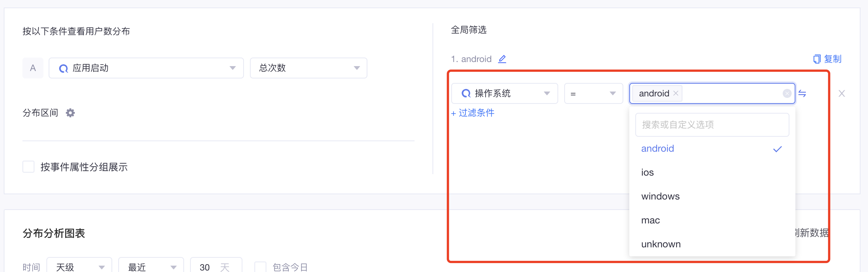The width and height of the screenshot is (868, 272).
Task: Uncheck the selected android option in list
Action: (x=712, y=149)
